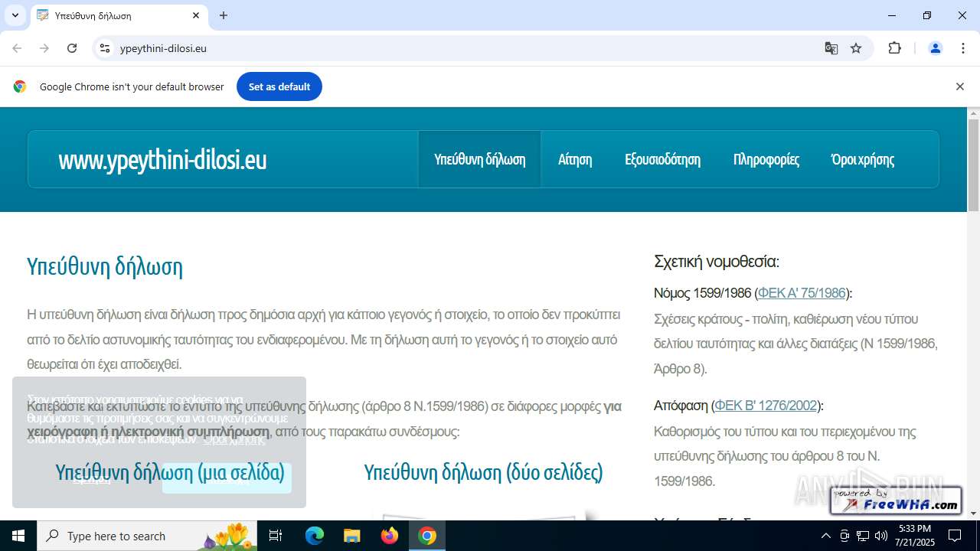This screenshot has width=980, height=551.
Task: Close the Υπεύθυνη δήλωση tab
Action: (x=196, y=15)
